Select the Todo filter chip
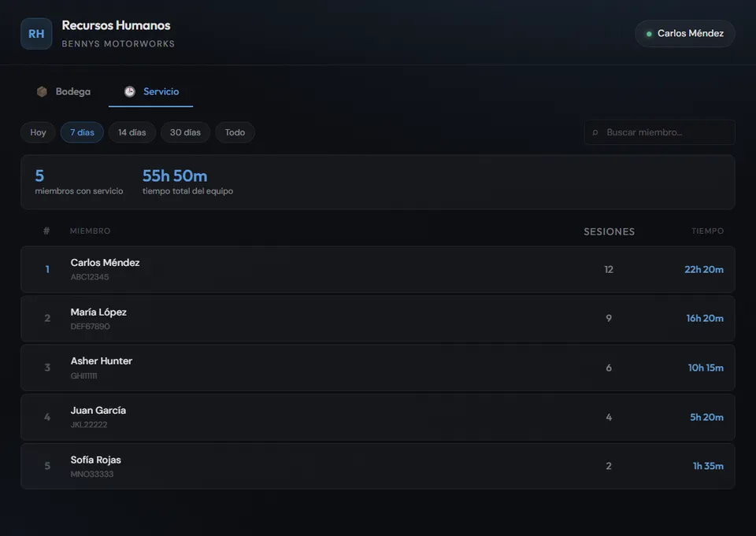The width and height of the screenshot is (756, 536). coord(235,132)
